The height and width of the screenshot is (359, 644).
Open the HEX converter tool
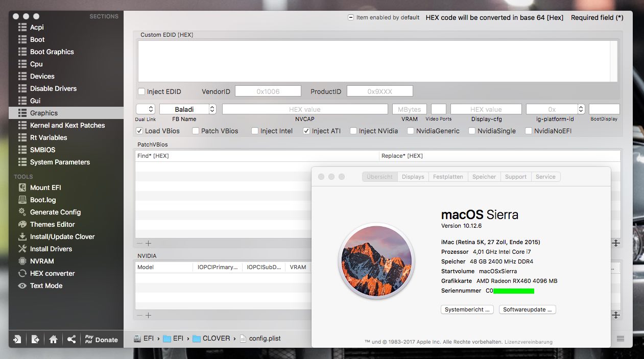66,273
